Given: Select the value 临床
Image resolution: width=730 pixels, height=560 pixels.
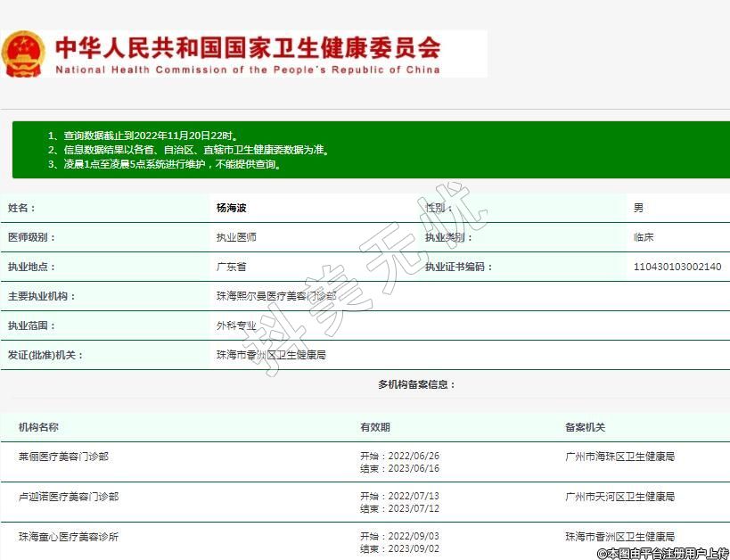Looking at the screenshot, I should 644,237.
